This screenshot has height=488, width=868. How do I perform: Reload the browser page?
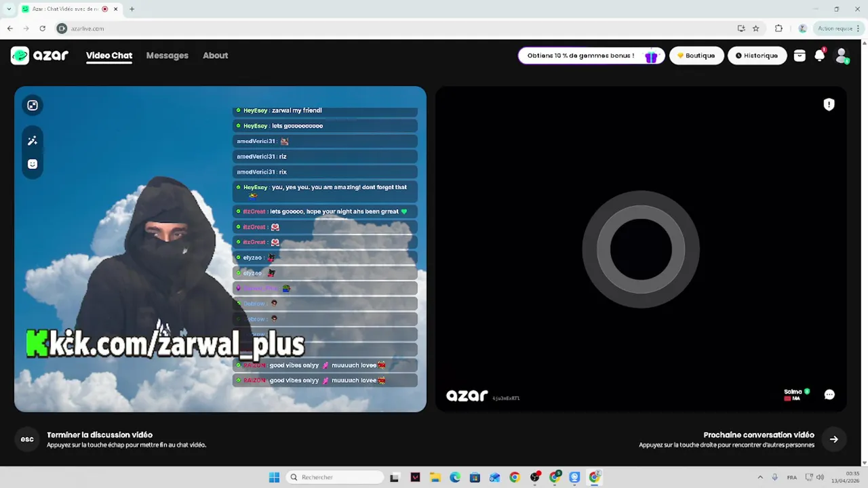click(x=42, y=28)
